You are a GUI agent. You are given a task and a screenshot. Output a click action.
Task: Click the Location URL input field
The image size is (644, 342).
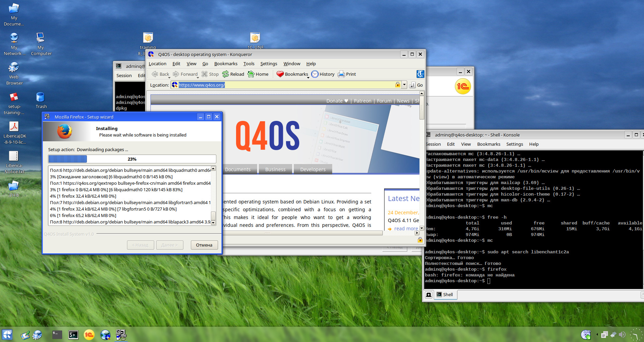click(x=285, y=85)
